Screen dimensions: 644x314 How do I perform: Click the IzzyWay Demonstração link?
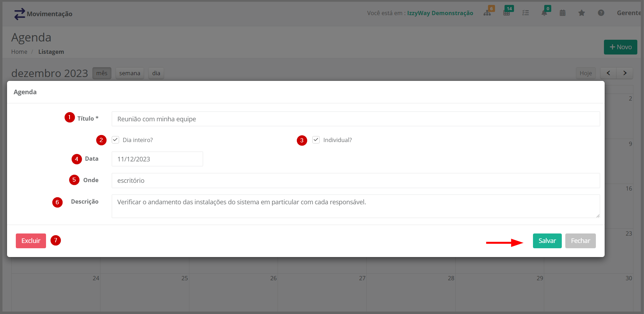click(440, 13)
